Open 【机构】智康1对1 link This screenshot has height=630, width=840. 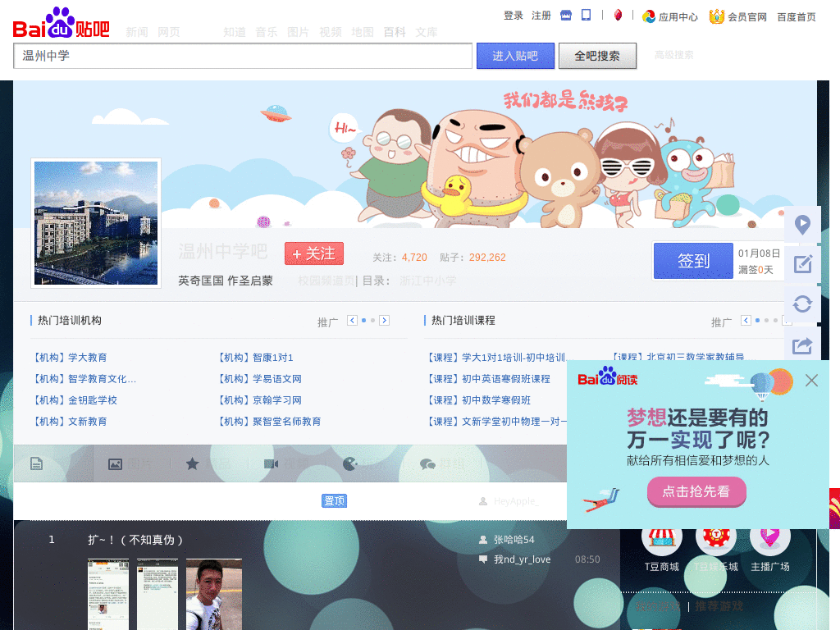256,358
